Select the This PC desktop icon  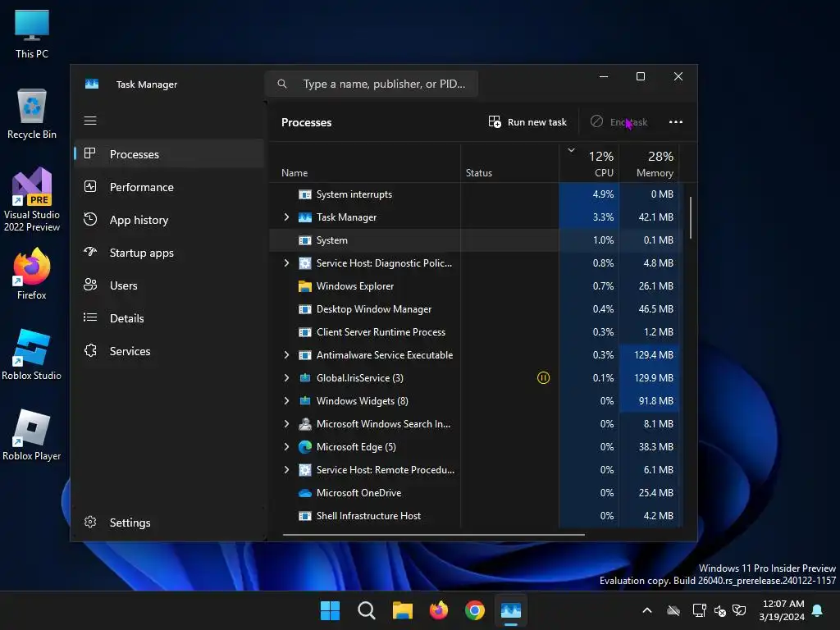click(32, 34)
